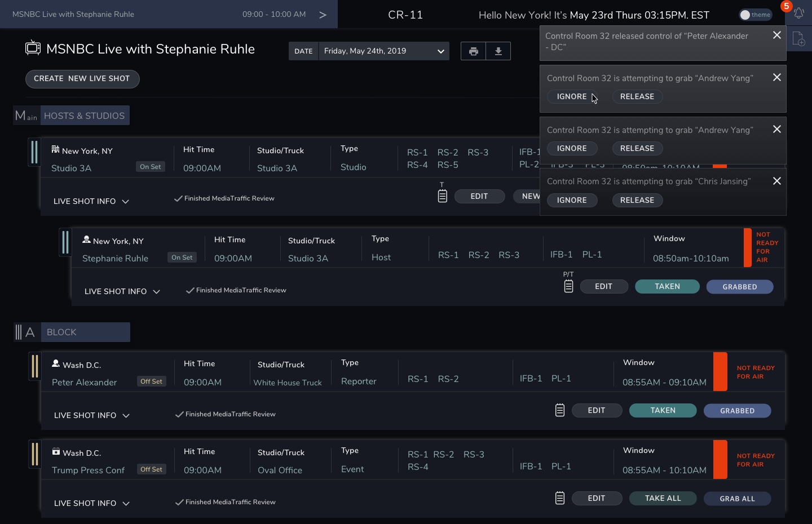Go to next show using top arrow

[x=323, y=15]
